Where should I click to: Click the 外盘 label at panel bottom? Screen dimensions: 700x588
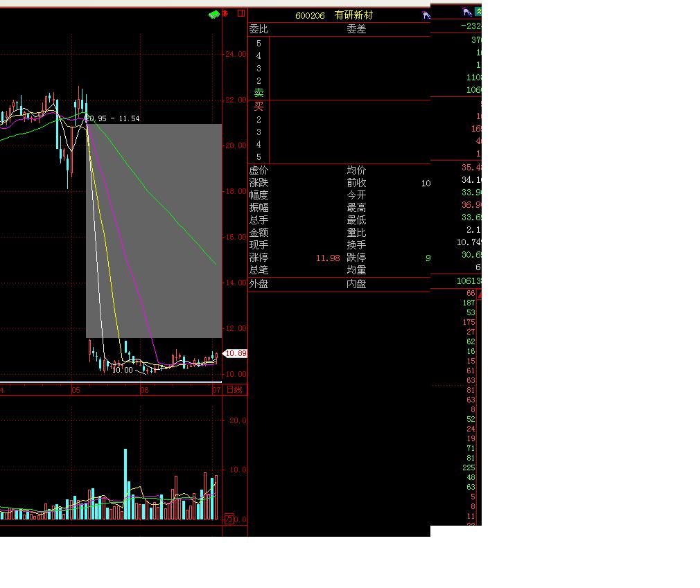click(259, 283)
